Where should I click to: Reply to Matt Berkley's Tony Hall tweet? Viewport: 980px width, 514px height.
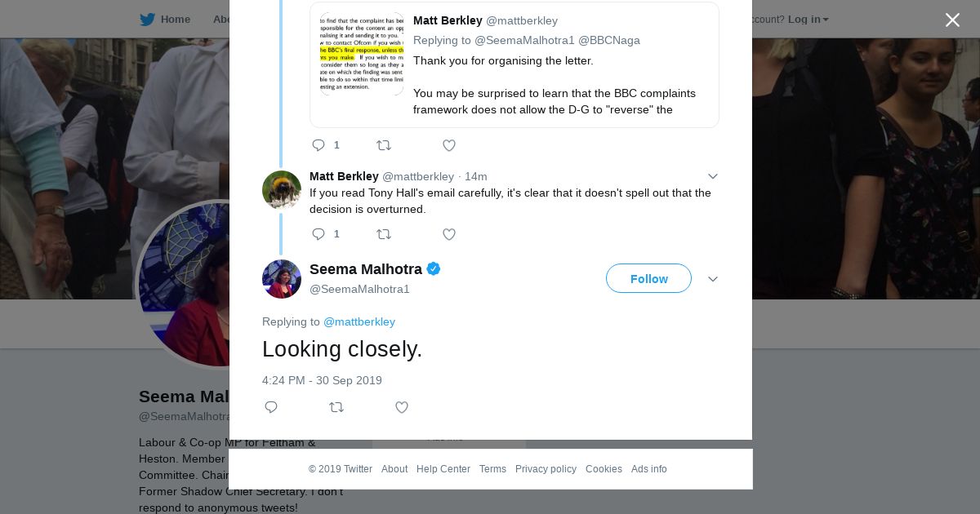[318, 234]
